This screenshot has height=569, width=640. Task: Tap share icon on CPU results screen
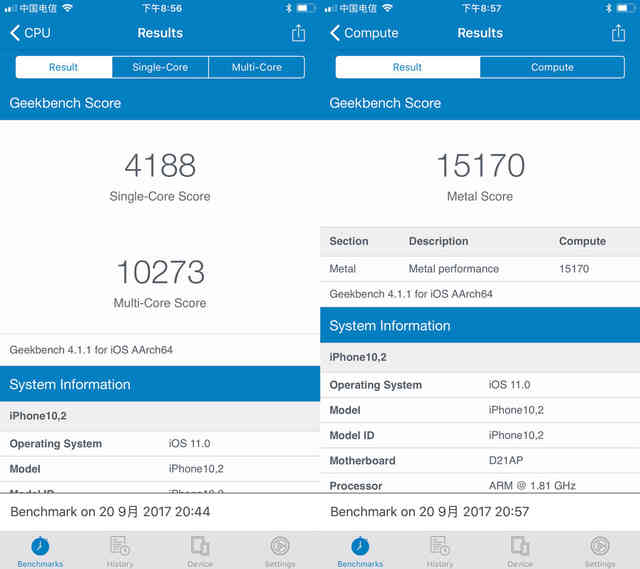point(298,33)
